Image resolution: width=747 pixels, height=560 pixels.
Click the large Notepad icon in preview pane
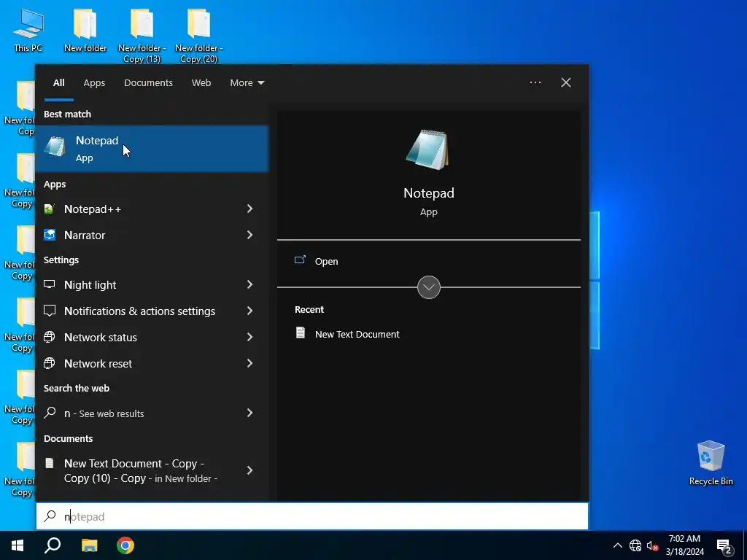427,149
